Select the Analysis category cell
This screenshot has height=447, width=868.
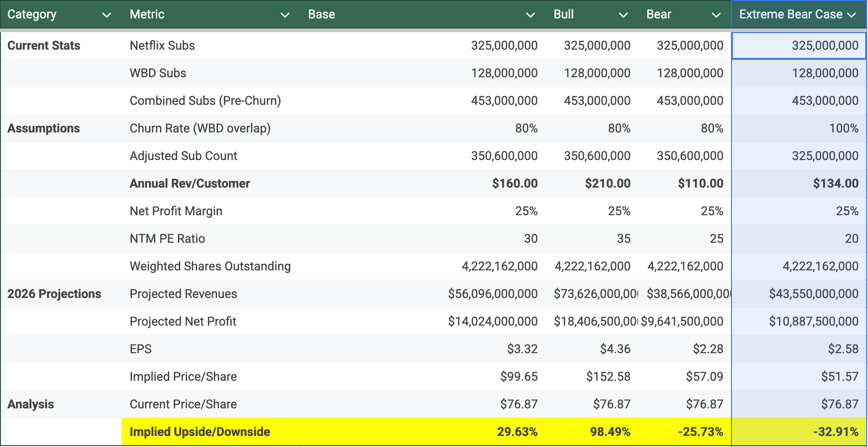coord(62,404)
